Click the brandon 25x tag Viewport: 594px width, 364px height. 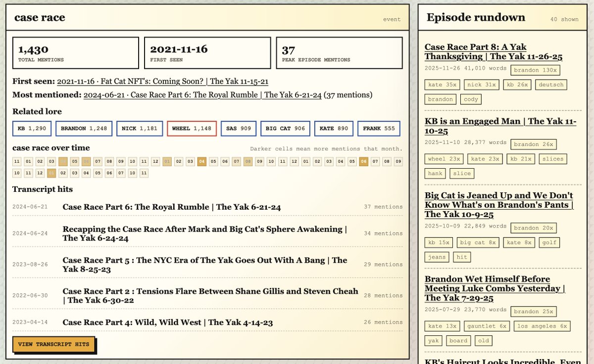click(534, 312)
